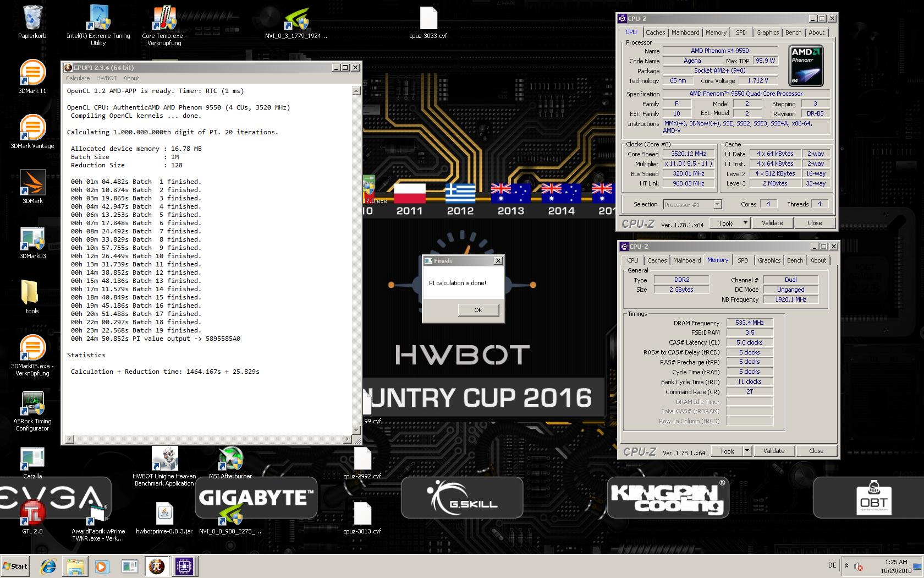Show hidden tray icons arrow
Image resolution: width=924 pixels, height=578 pixels.
pyautogui.click(x=846, y=565)
